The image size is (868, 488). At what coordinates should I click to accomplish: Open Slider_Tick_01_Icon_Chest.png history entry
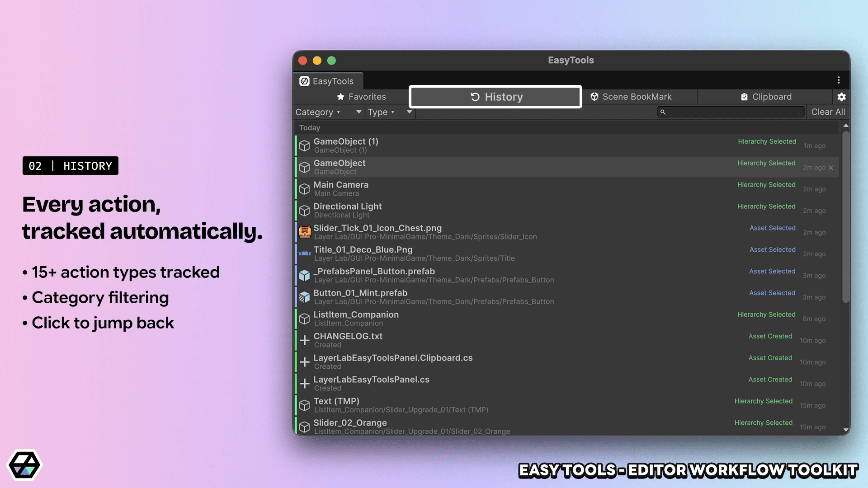point(567,232)
